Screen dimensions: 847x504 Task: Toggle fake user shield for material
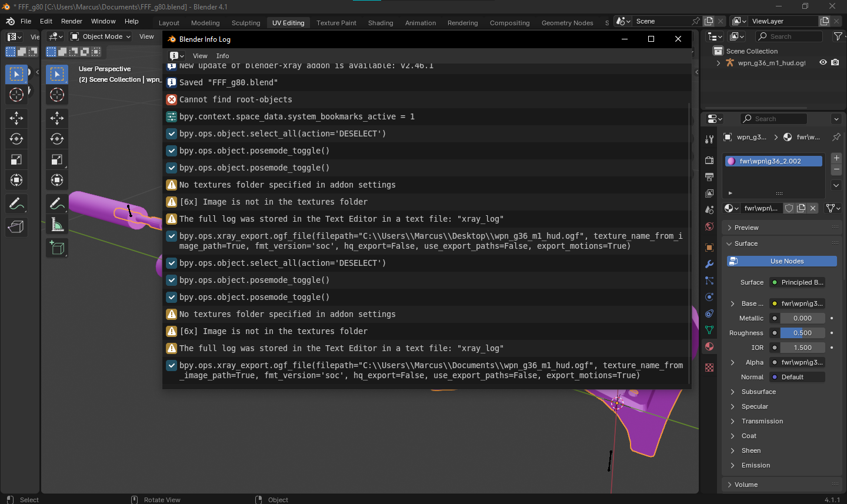pyautogui.click(x=789, y=208)
